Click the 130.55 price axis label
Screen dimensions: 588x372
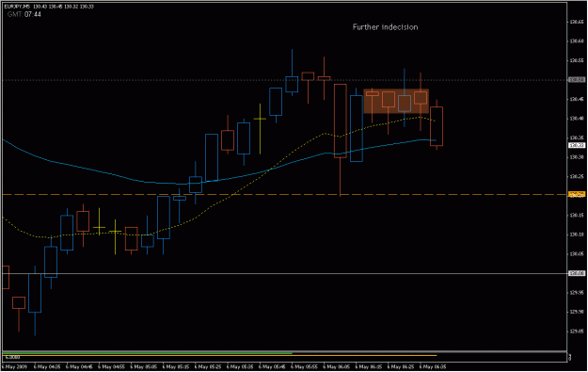(x=577, y=60)
